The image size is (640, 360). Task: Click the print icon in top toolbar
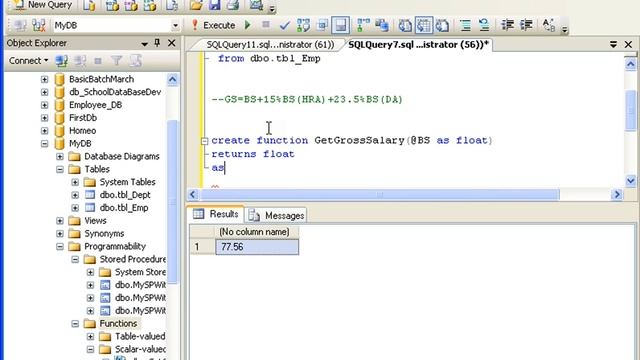coord(233,5)
